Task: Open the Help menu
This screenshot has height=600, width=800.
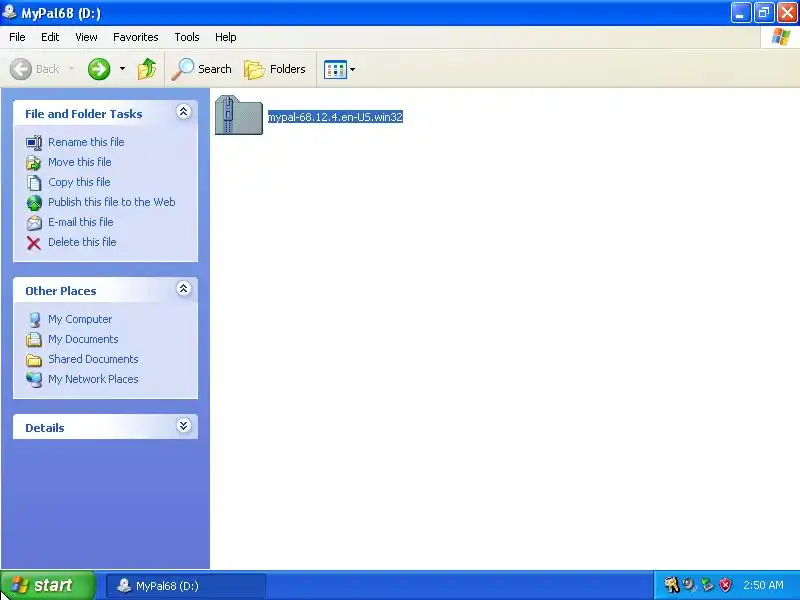Action: (226, 37)
